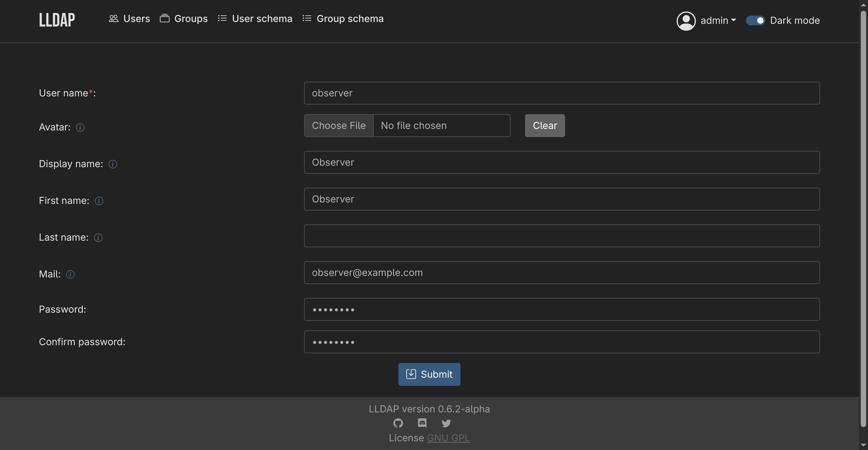This screenshot has height=450, width=868.
Task: Click the Last name info icon
Action: coord(98,237)
